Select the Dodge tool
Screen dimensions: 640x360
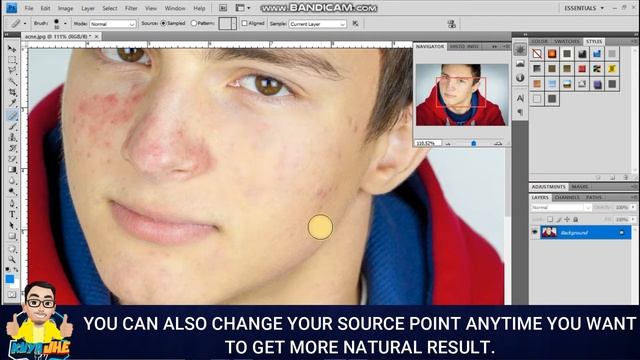tap(12, 191)
